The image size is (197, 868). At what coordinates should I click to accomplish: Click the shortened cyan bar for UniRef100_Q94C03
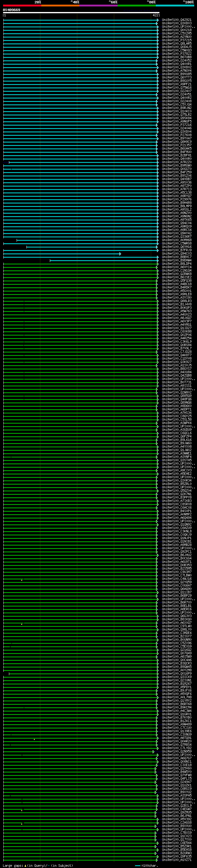(x=62, y=254)
